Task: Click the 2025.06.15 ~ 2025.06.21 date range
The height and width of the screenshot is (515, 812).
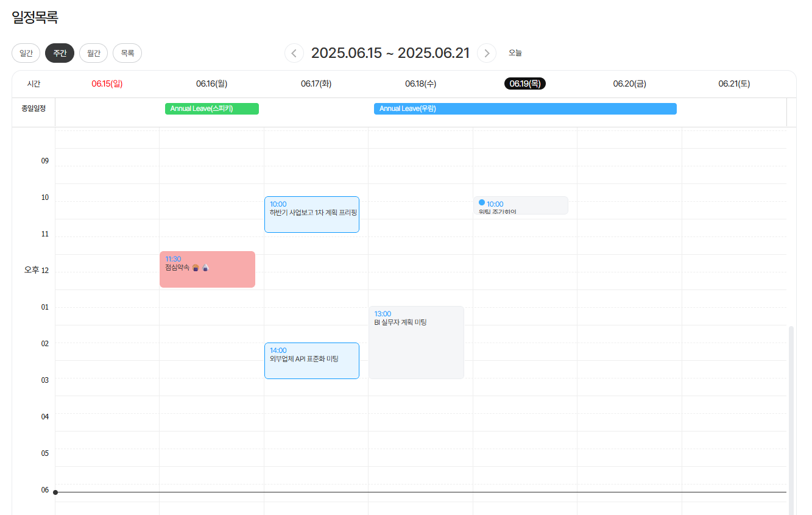Action: pyautogui.click(x=390, y=53)
